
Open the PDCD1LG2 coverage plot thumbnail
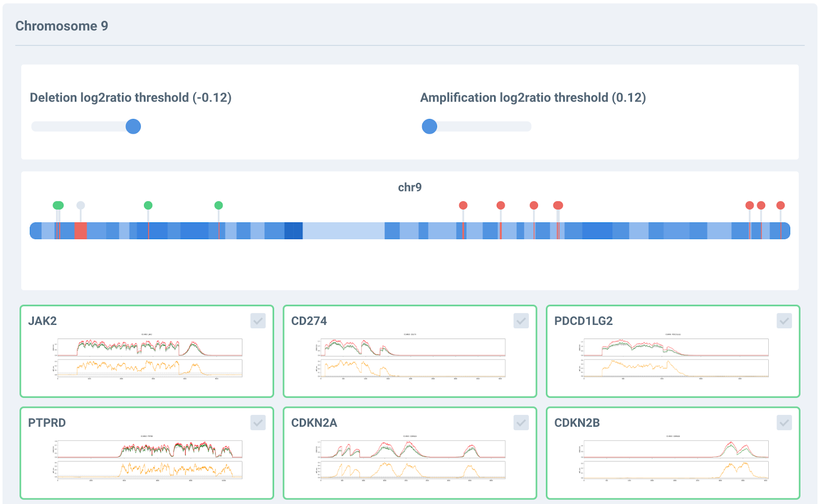(x=673, y=356)
